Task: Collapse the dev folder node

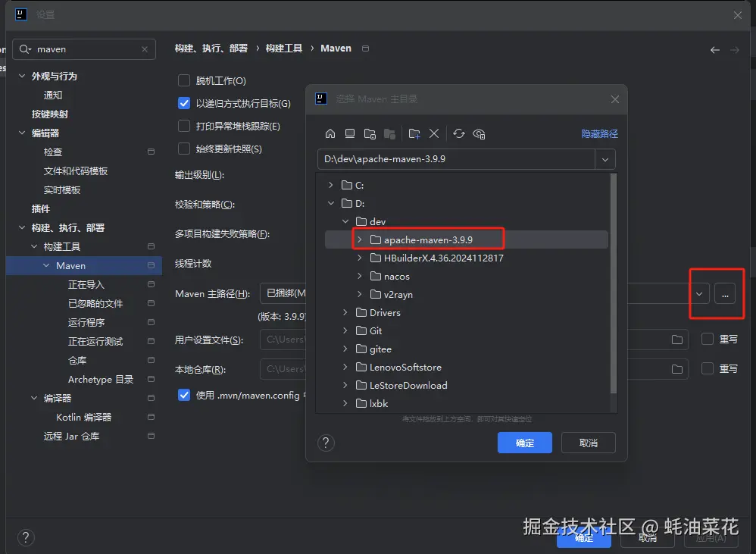Action: (345, 221)
